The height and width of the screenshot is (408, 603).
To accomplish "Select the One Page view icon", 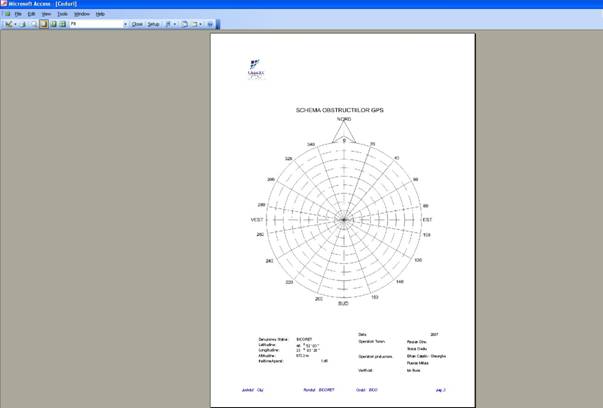I will (43, 23).
